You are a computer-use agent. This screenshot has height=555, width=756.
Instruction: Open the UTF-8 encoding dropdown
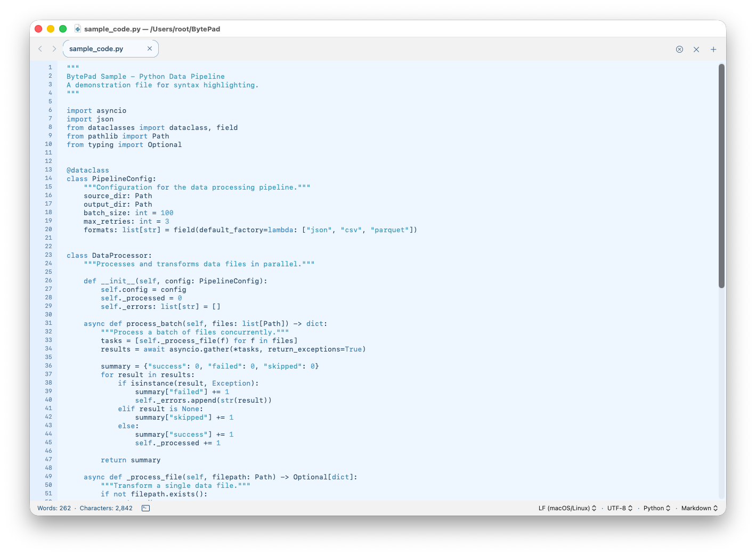619,508
